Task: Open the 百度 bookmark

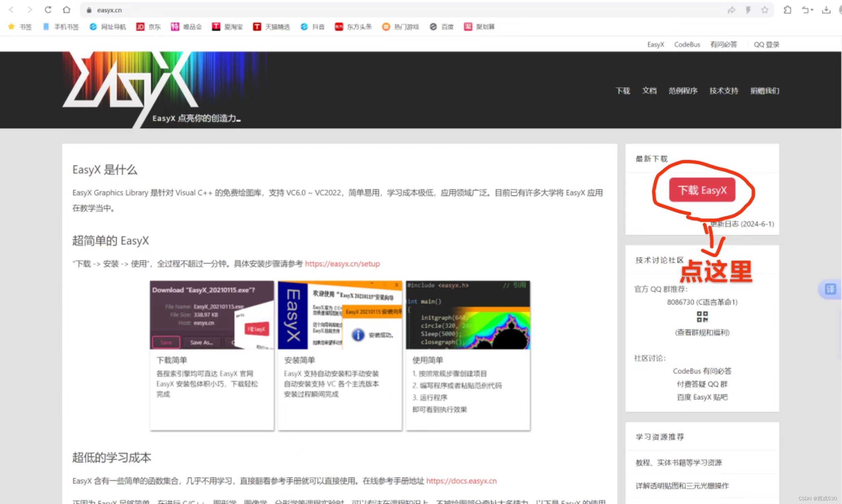Action: (441, 27)
